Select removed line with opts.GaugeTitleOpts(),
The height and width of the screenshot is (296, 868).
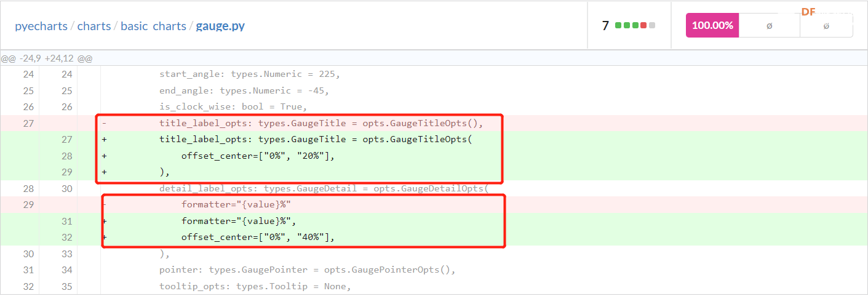click(x=321, y=123)
